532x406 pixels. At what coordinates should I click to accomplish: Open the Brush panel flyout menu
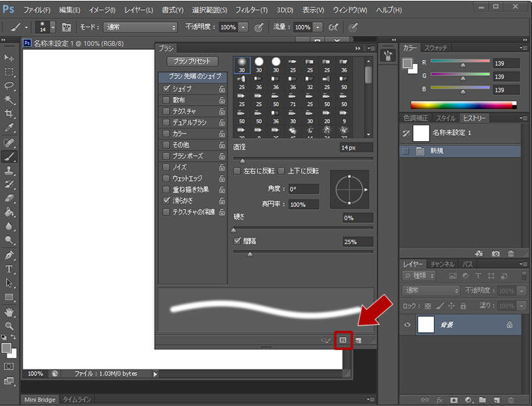[370, 48]
